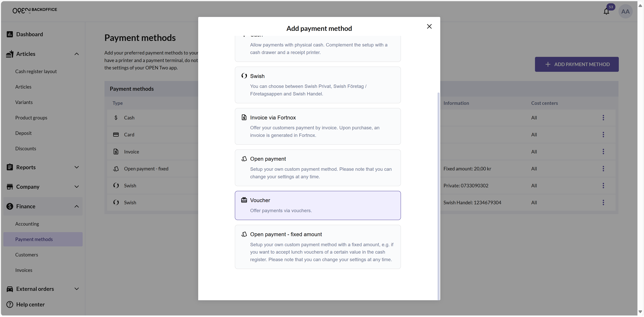The image size is (644, 317).
Task: Select the partially visible Cash option card
Action: click(317, 49)
